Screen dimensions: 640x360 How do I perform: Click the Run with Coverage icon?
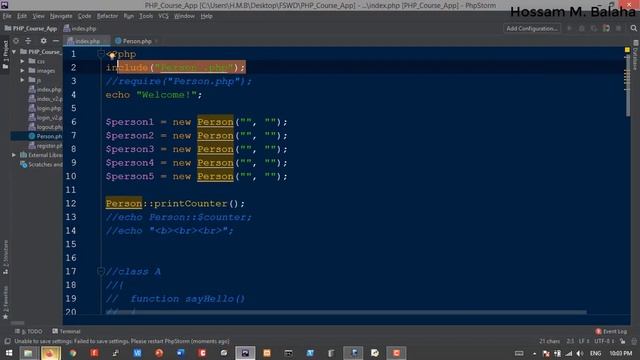click(594, 28)
